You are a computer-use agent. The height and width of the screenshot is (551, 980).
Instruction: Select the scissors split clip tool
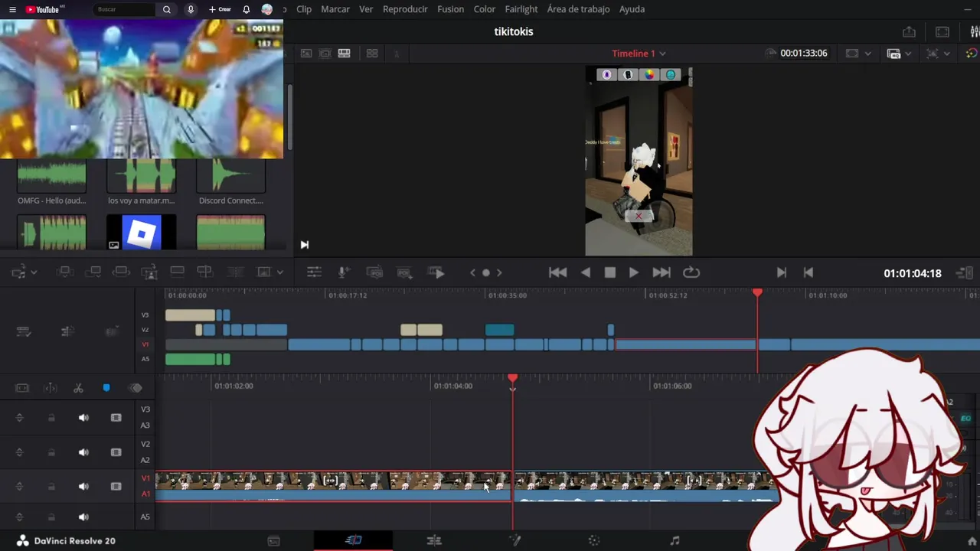point(78,388)
